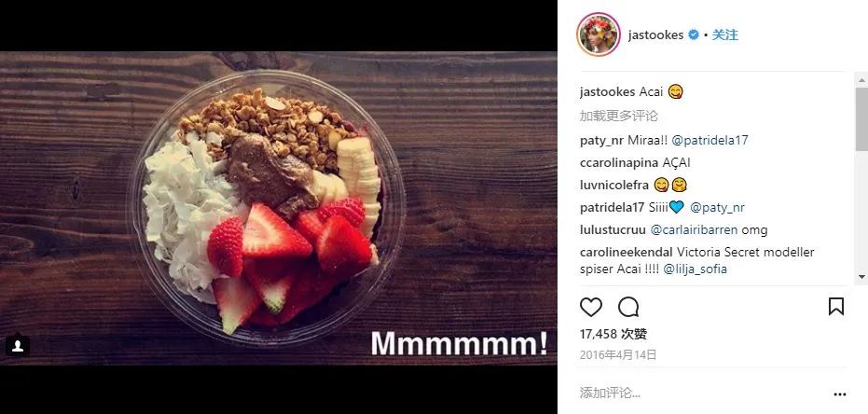The height and width of the screenshot is (414, 868).
Task: Save post with bookmark icon
Action: (836, 307)
